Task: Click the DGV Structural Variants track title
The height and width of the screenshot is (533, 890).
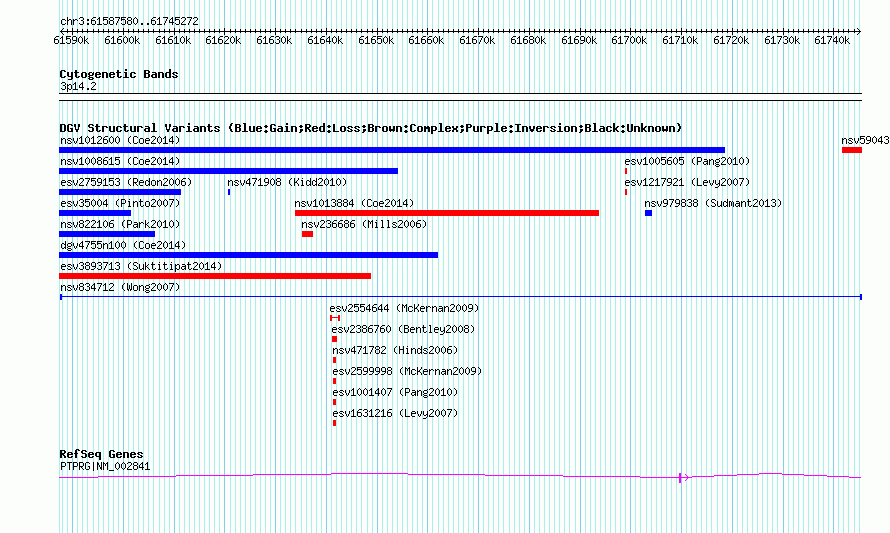Action: [371, 128]
